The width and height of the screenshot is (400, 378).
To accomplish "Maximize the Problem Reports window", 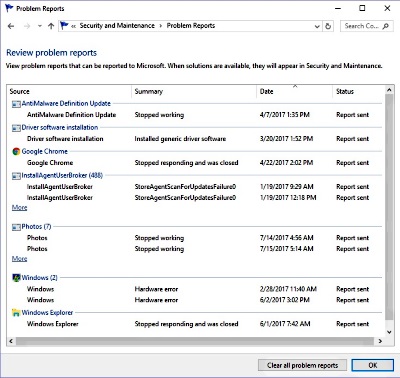I will coord(362,8).
